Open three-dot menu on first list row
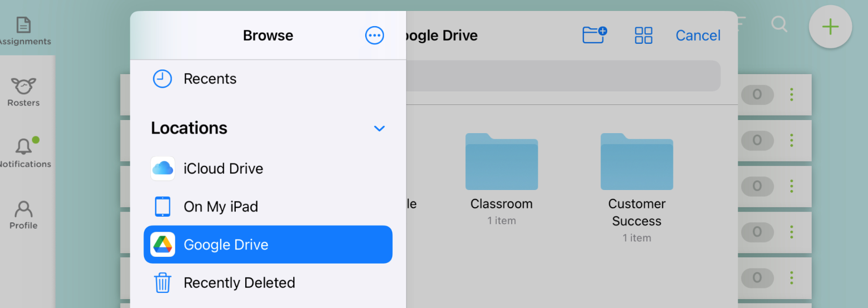This screenshot has width=868, height=308. (791, 94)
